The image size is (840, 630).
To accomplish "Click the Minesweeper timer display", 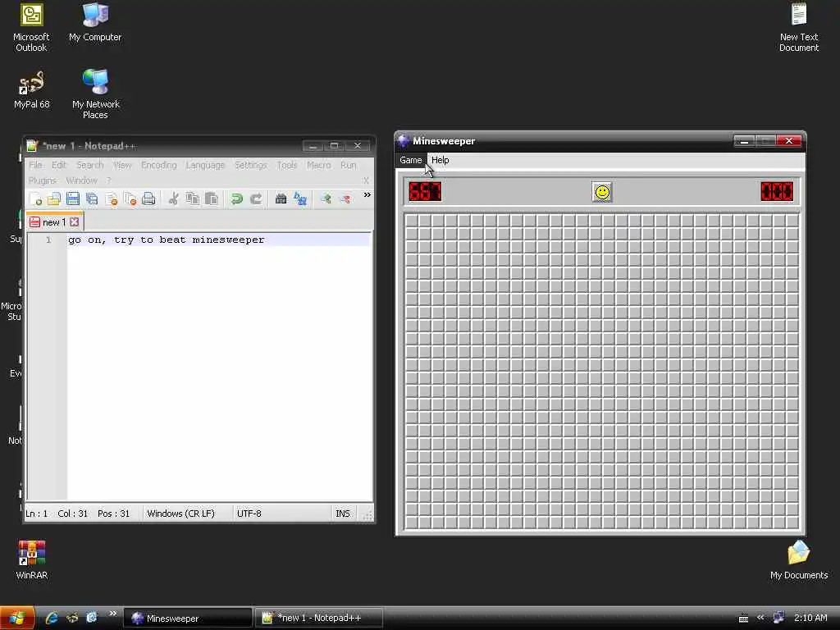I will coord(777,192).
